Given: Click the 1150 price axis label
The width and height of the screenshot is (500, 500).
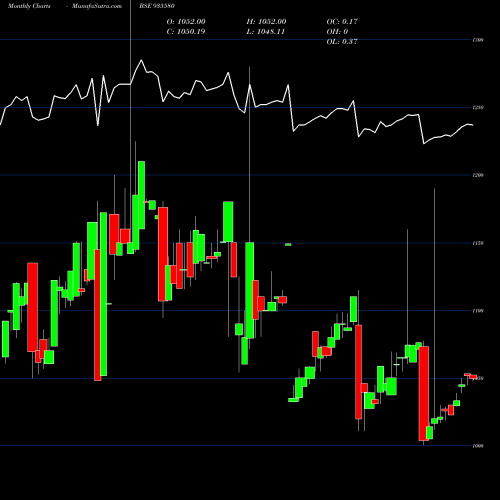Looking at the screenshot, I should 478,243.
